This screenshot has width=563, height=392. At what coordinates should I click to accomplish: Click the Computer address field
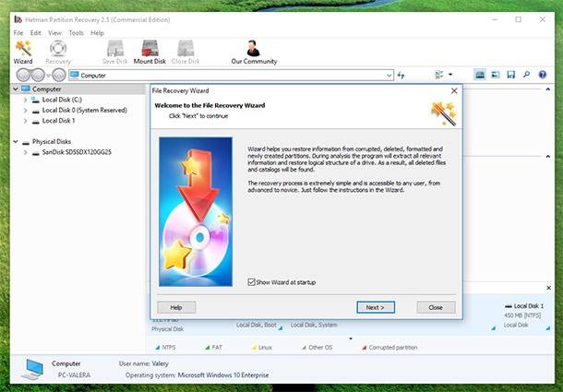point(231,76)
